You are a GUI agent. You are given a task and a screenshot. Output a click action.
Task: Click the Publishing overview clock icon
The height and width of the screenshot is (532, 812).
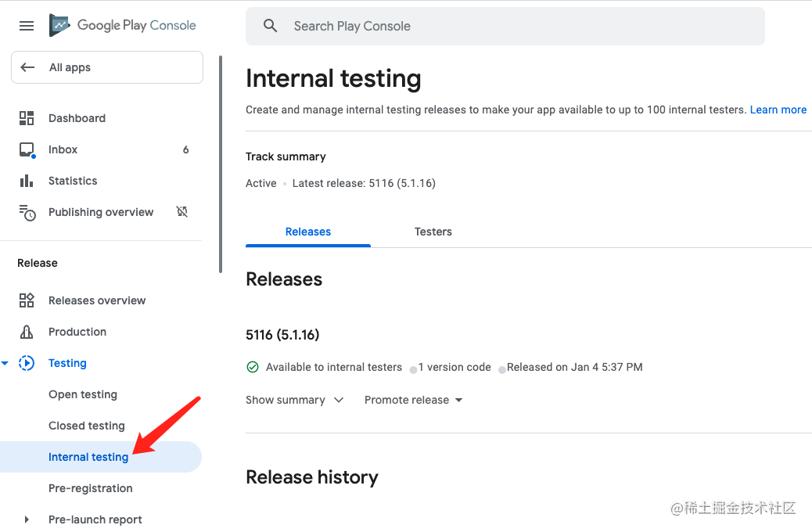pos(27,212)
